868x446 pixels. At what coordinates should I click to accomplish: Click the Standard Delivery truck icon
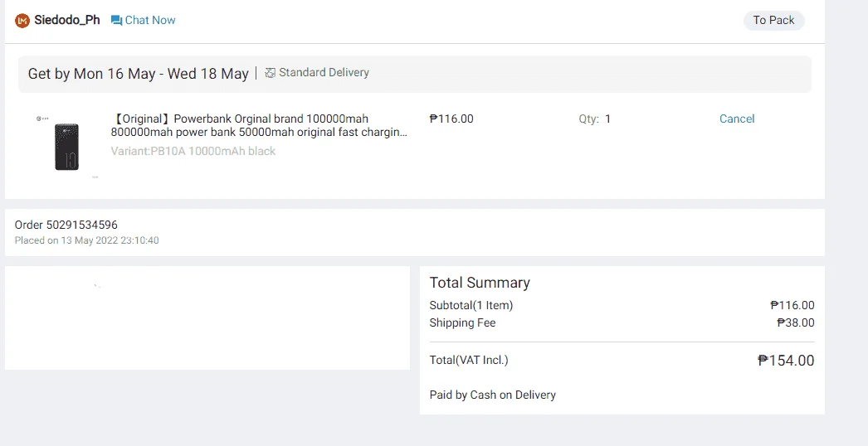click(x=271, y=72)
